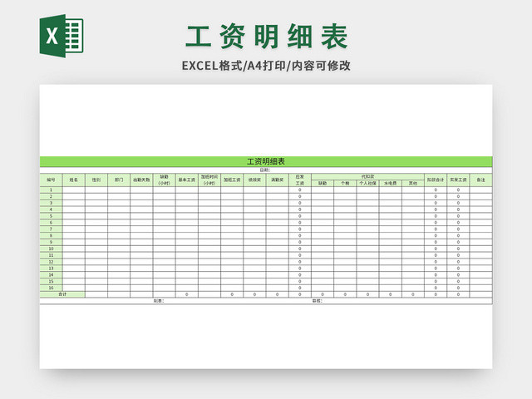
Task: Click the 日期: field below the banner
Action: pos(266,170)
